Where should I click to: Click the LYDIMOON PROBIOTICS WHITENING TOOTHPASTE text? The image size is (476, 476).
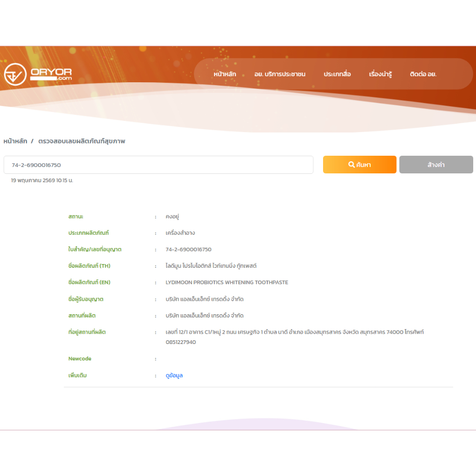(227, 282)
